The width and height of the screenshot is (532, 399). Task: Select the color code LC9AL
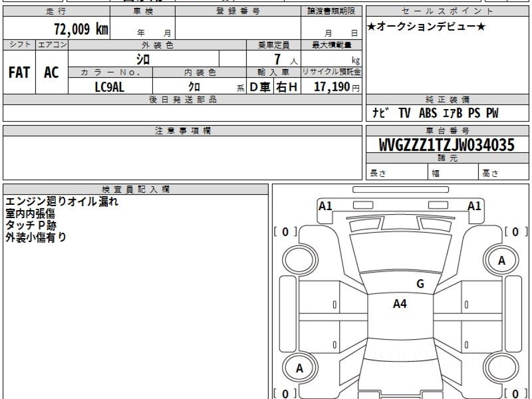[x=110, y=87]
